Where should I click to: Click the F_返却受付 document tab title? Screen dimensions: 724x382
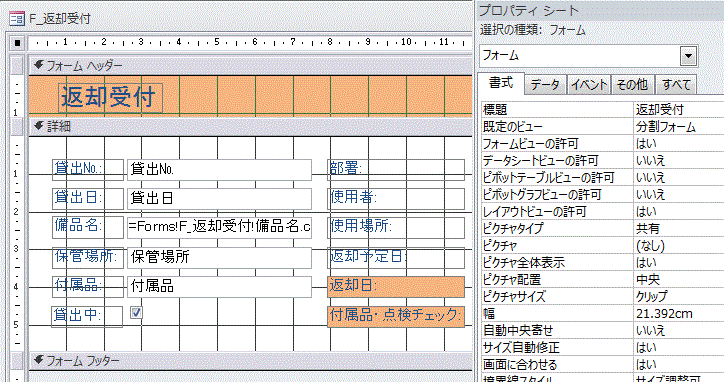click(x=60, y=19)
